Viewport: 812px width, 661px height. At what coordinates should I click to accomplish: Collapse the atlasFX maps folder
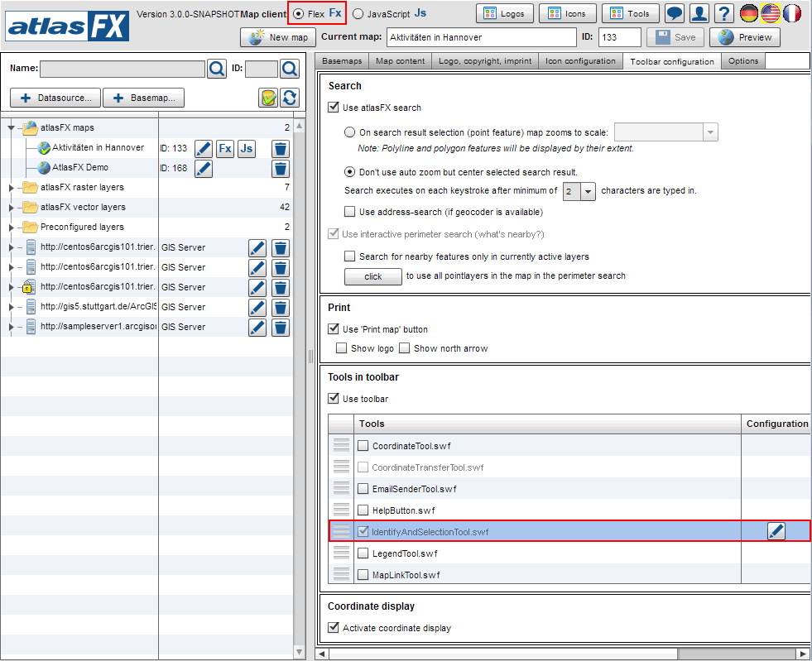click(11, 128)
